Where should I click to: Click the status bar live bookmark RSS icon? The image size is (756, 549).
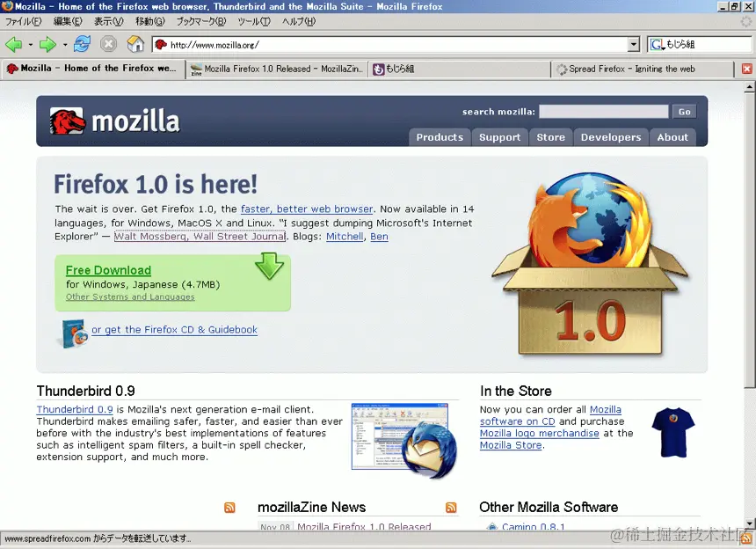pos(747,538)
